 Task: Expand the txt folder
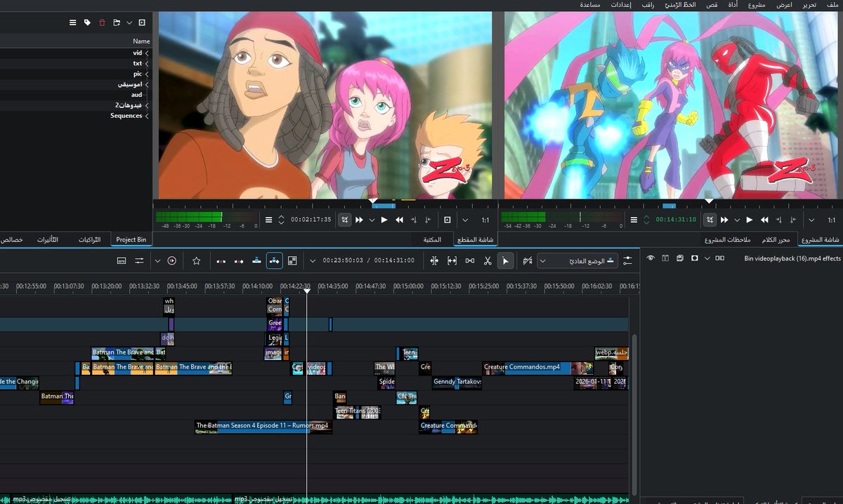tap(147, 63)
